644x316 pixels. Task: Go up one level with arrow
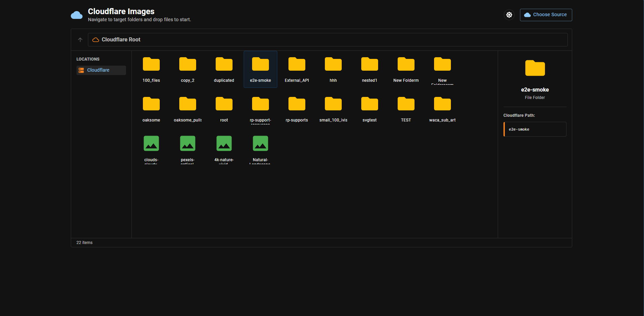pyautogui.click(x=80, y=40)
